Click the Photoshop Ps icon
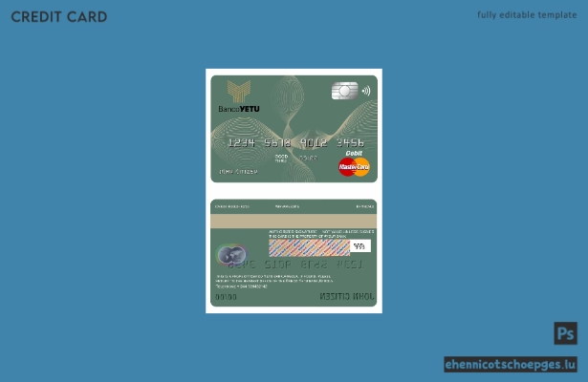 pos(565,333)
